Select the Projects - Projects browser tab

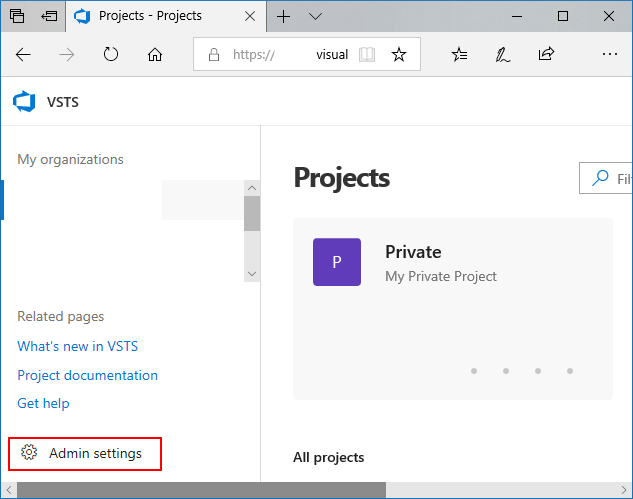click(166, 16)
